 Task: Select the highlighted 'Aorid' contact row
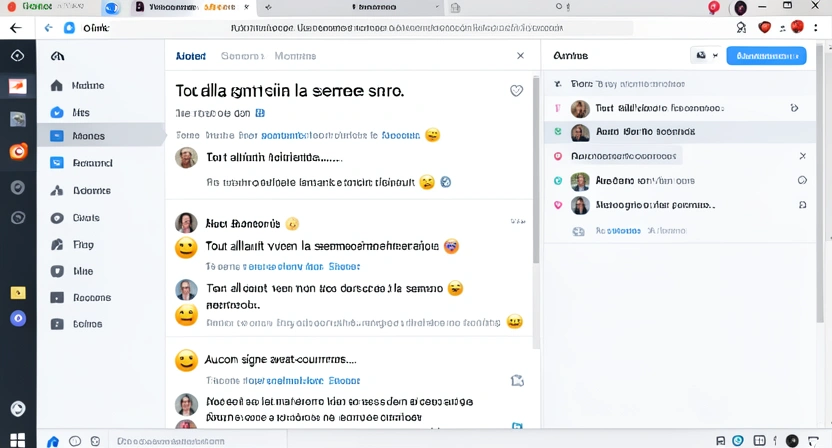pyautogui.click(x=680, y=132)
